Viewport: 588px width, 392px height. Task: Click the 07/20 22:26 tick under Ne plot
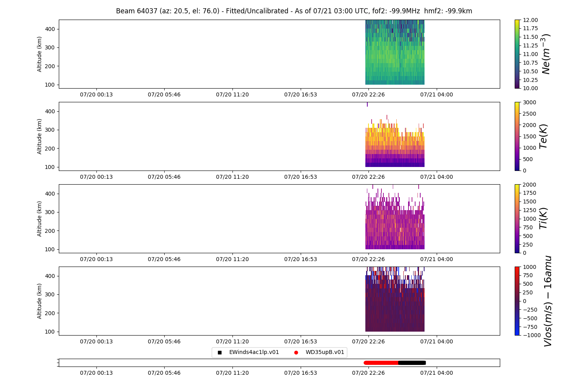(368, 94)
